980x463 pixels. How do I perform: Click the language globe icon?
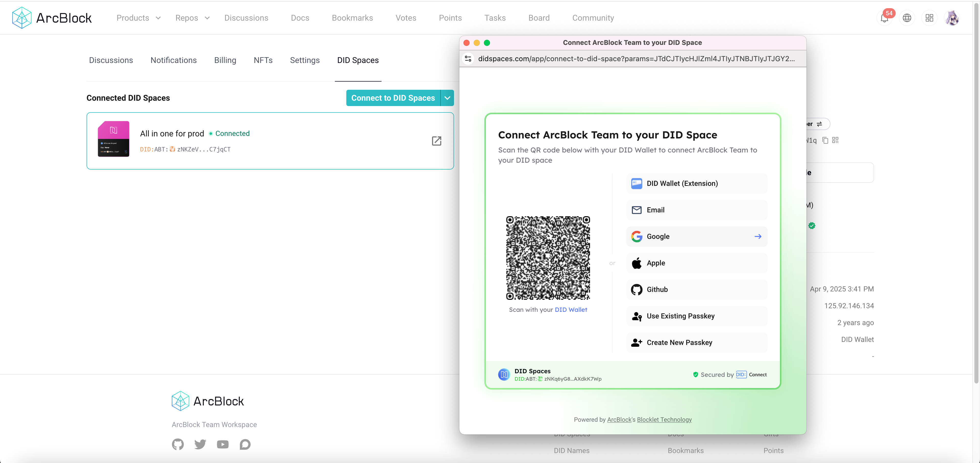pos(907,18)
